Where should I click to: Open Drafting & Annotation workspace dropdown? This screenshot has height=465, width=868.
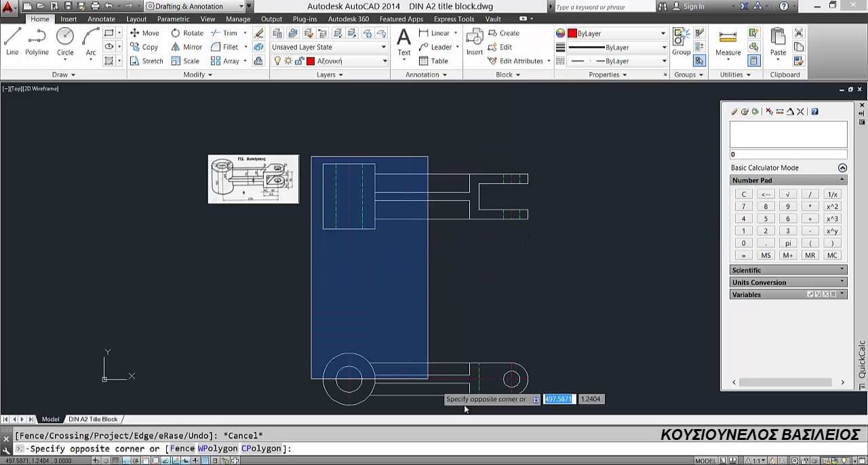pyautogui.click(x=195, y=6)
